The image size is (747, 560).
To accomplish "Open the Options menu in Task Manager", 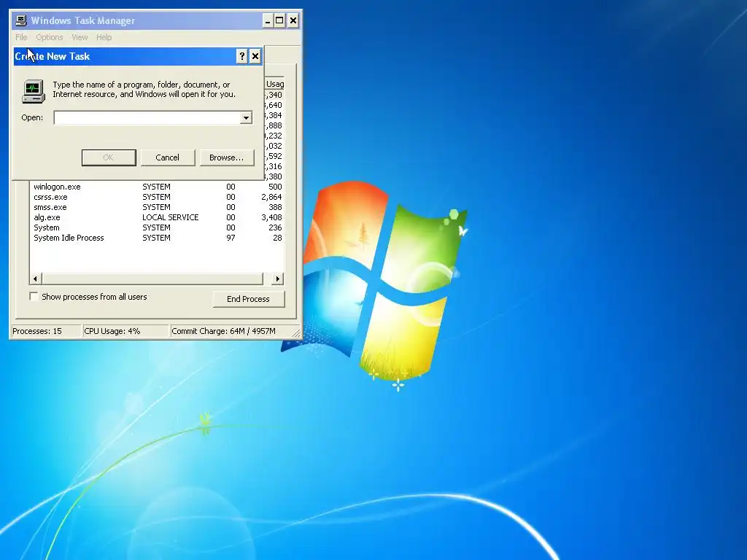I will click(x=49, y=37).
